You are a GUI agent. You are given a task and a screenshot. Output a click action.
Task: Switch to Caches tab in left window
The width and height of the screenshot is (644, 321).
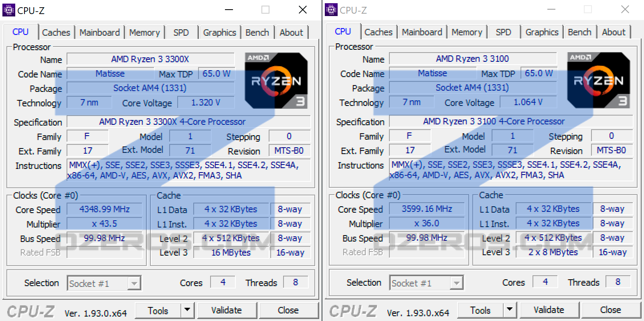click(56, 33)
